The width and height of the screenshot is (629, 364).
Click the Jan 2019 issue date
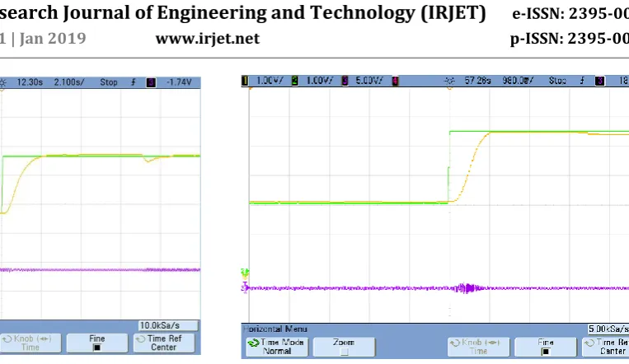(53, 39)
